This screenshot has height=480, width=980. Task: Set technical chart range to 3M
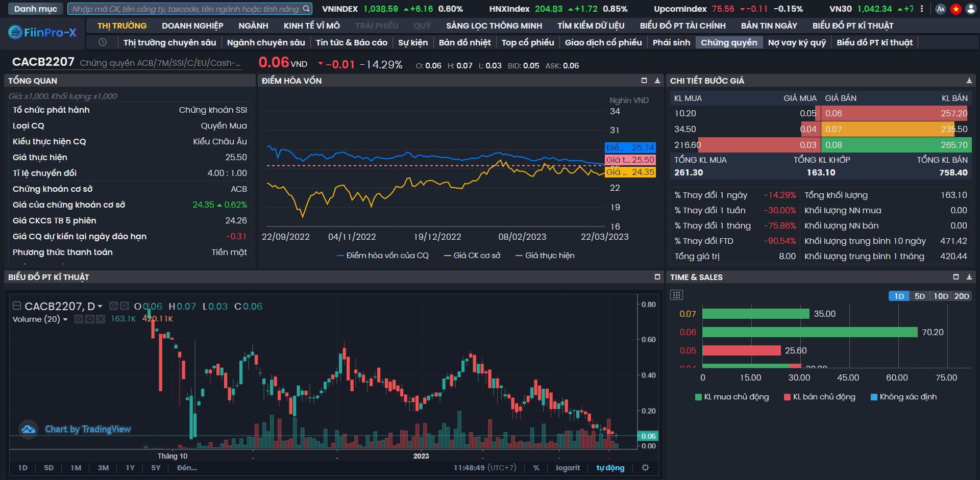coord(103,467)
